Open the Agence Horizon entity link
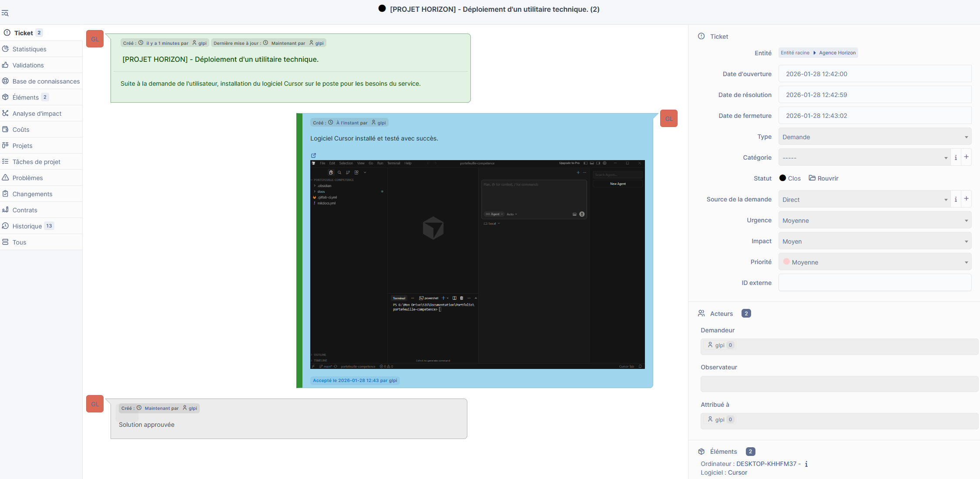The height and width of the screenshot is (479, 980). coord(837,53)
